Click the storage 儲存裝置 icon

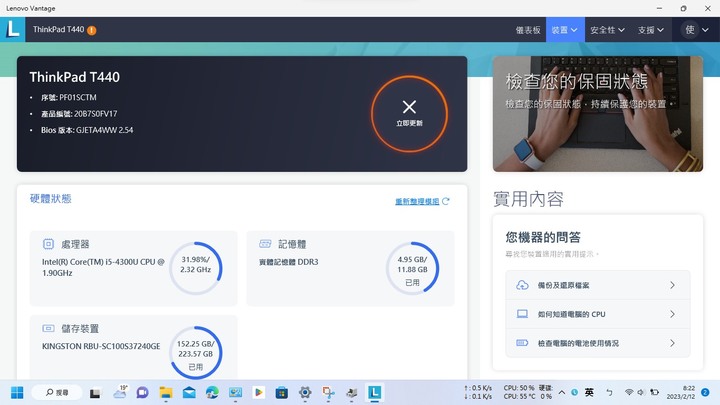pos(48,328)
